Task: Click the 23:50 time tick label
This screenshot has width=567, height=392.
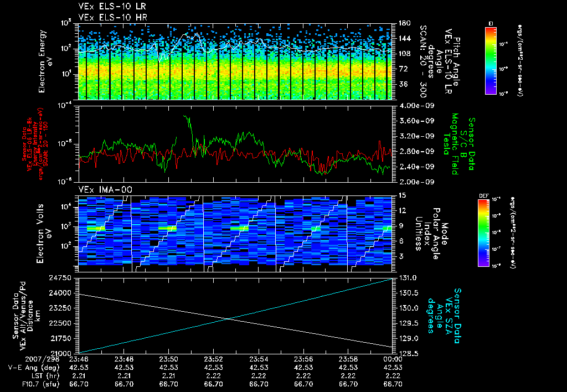Action: click(x=168, y=359)
